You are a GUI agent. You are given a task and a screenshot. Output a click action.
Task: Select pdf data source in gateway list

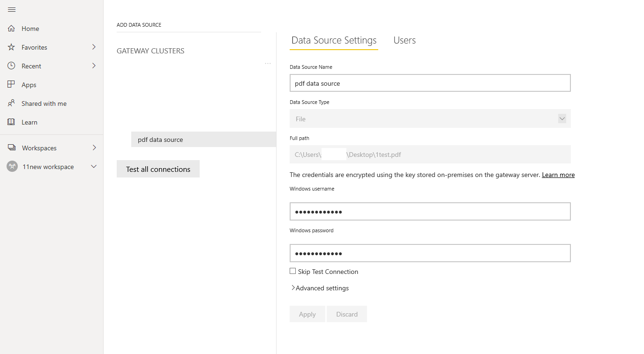[x=203, y=140]
